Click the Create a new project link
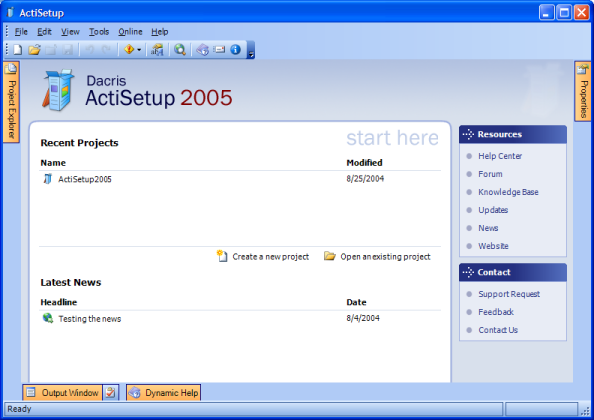 click(270, 257)
